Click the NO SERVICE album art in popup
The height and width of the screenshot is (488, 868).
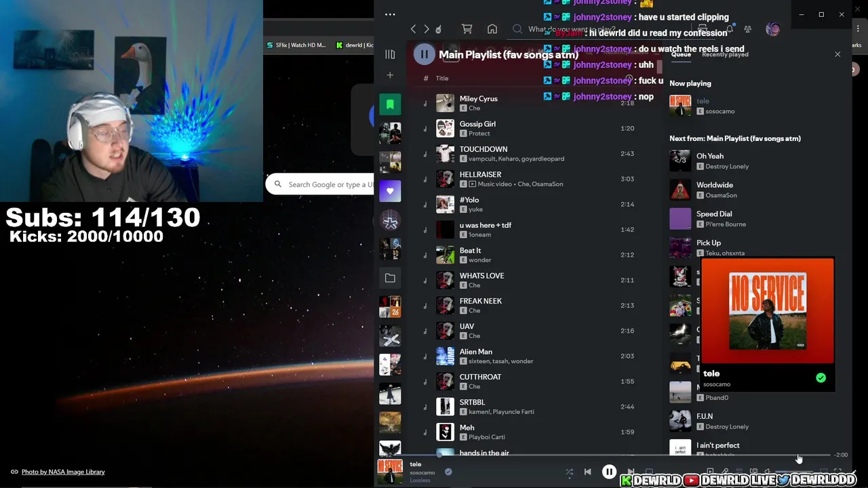click(x=767, y=310)
